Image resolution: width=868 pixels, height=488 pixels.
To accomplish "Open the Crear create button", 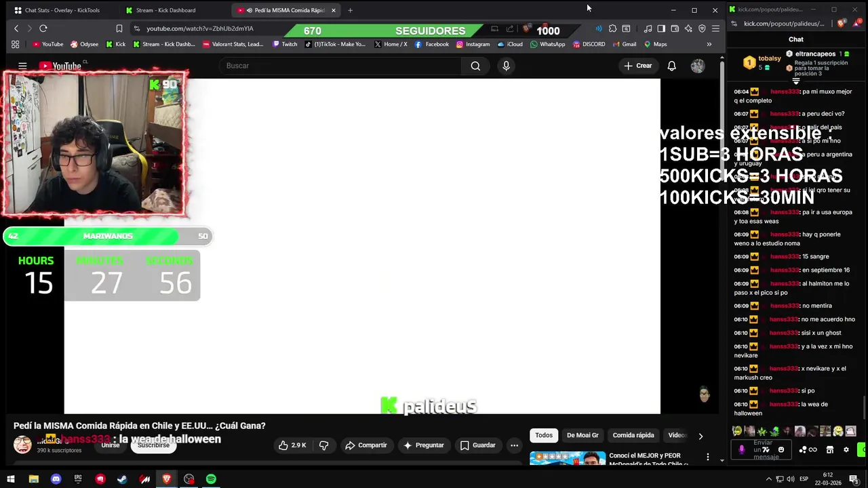I will pos(637,66).
